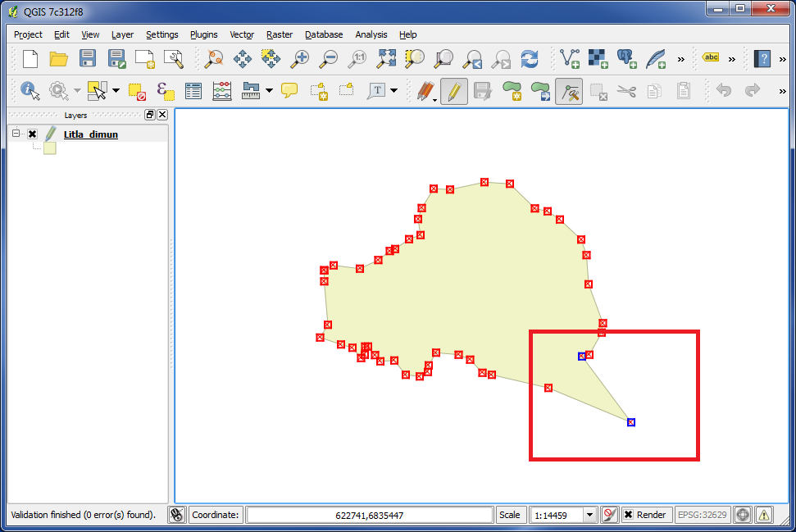Click Stop map rendering button in status bar
The image size is (796, 532).
tap(609, 515)
